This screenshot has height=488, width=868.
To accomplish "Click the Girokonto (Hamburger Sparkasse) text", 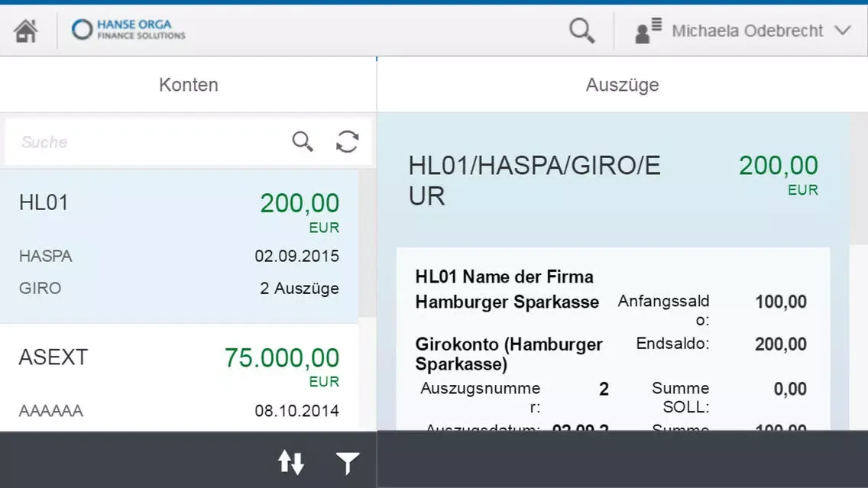I will click(x=509, y=354).
